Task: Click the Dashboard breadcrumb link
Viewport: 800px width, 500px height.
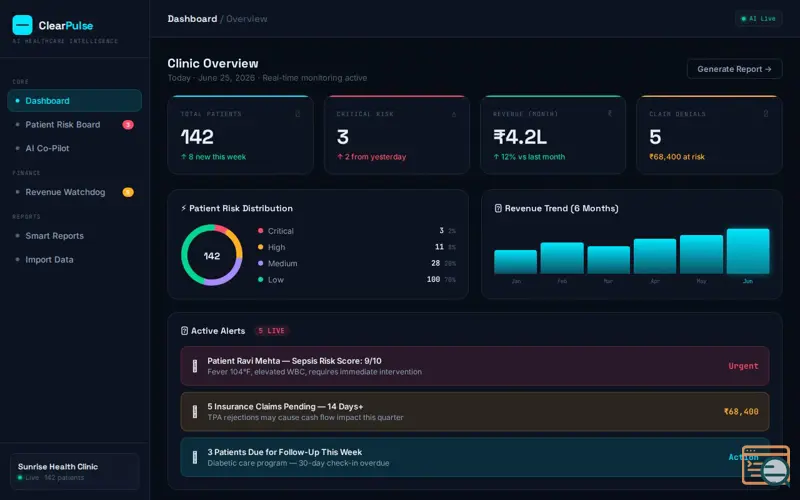Action: point(192,19)
